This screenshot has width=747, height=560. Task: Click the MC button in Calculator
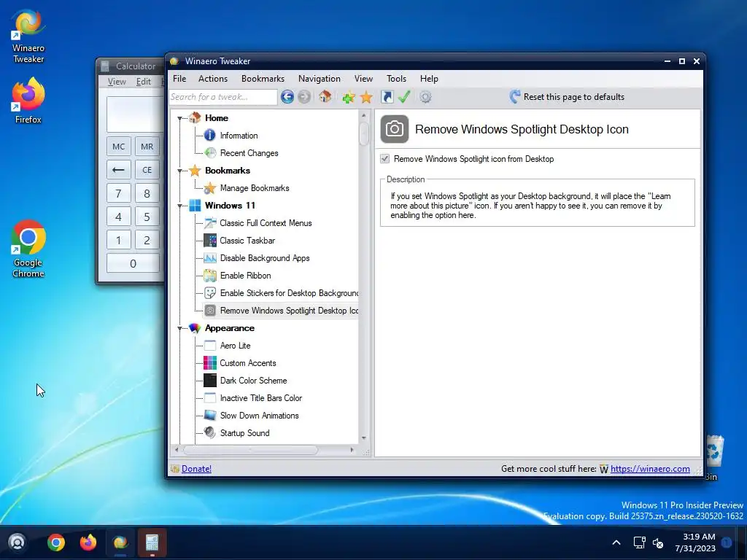pos(119,146)
